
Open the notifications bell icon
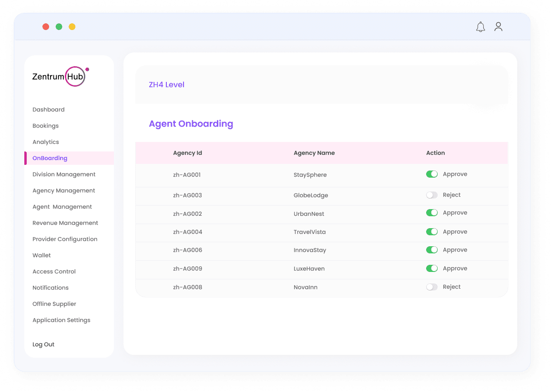[480, 27]
